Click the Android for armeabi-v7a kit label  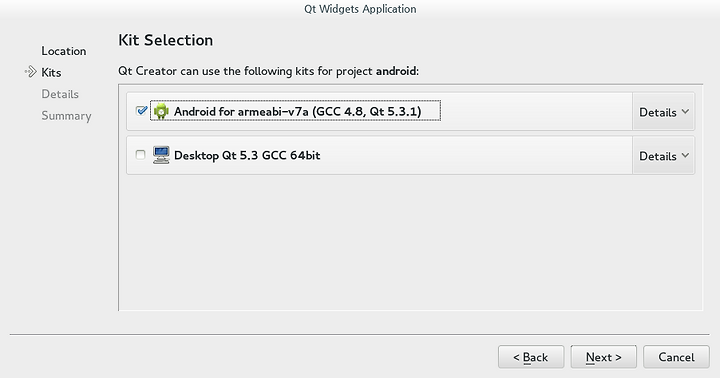click(x=298, y=111)
